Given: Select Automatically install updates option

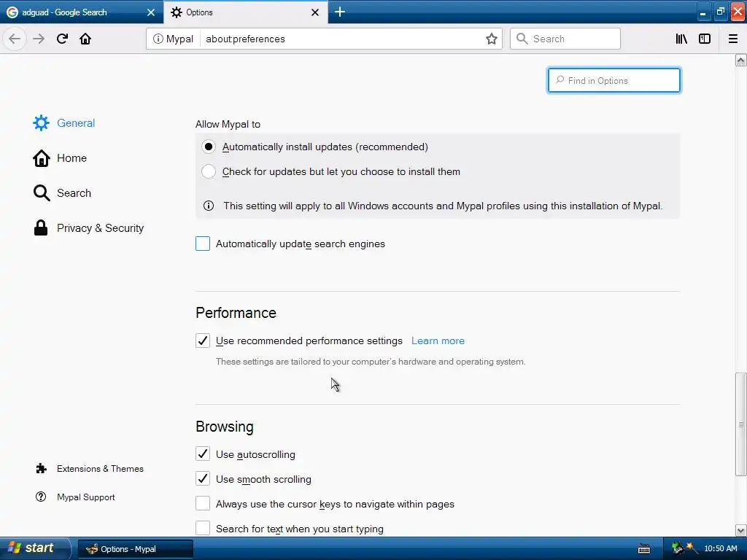Looking at the screenshot, I should pyautogui.click(x=208, y=147).
